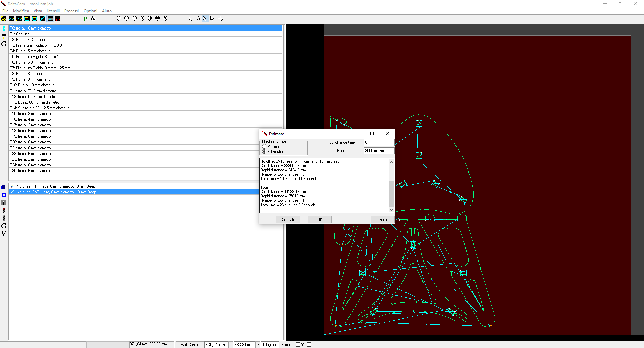Click the magnifier icon with a square

click(x=150, y=19)
